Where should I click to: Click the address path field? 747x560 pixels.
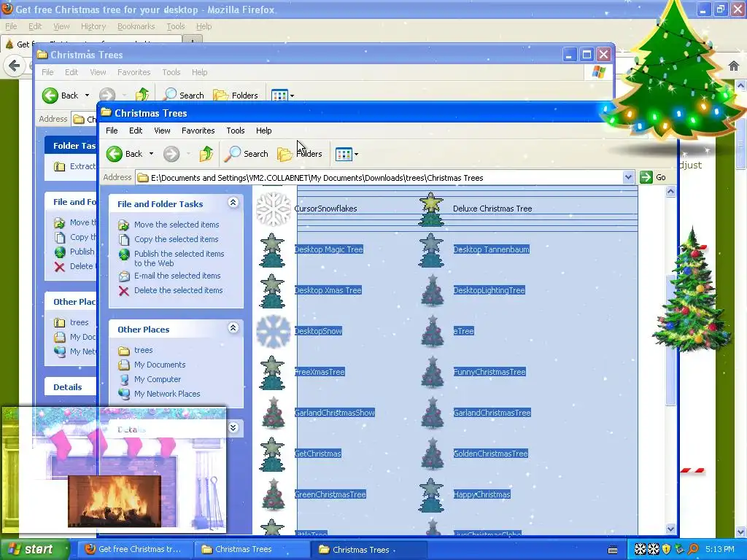click(x=379, y=178)
